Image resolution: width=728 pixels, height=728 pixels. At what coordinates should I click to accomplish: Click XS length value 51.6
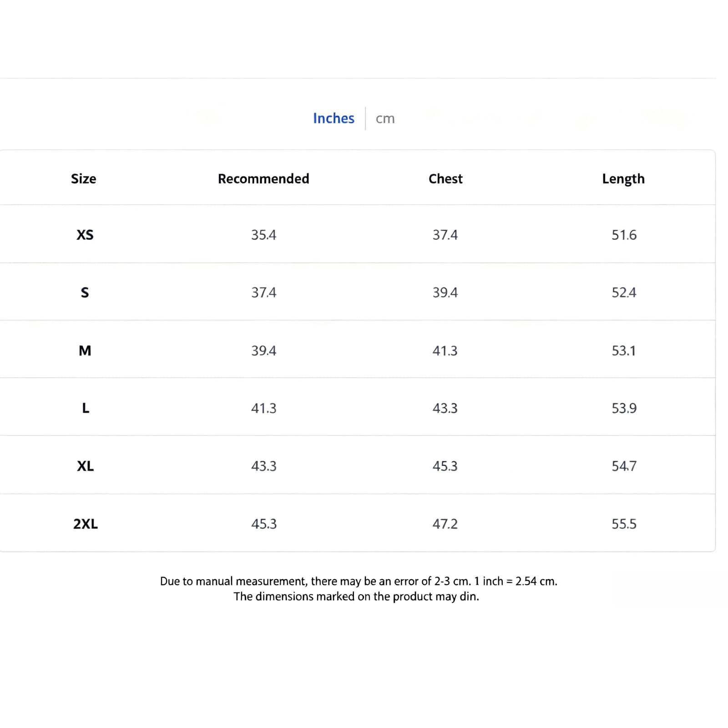click(x=624, y=235)
